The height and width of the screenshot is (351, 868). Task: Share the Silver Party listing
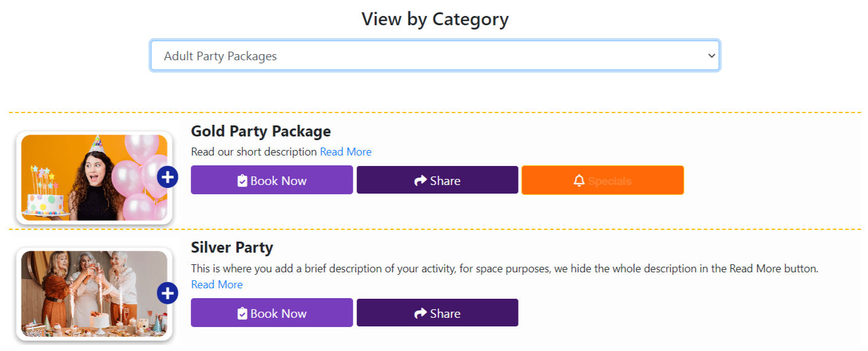(x=437, y=313)
